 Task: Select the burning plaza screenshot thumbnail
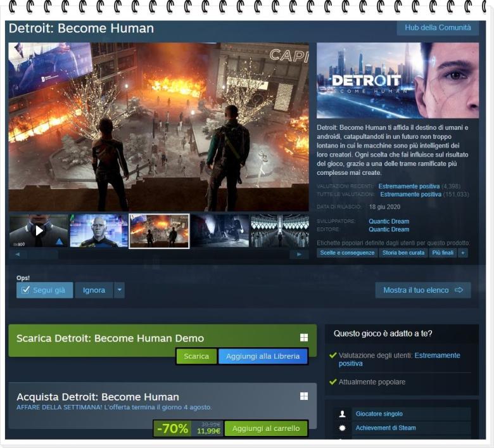tap(159, 231)
